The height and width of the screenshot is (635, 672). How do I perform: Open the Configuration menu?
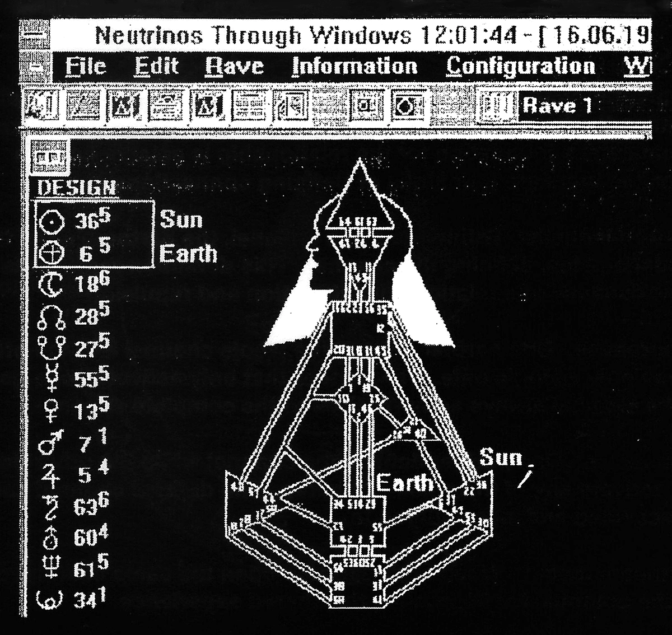[520, 67]
